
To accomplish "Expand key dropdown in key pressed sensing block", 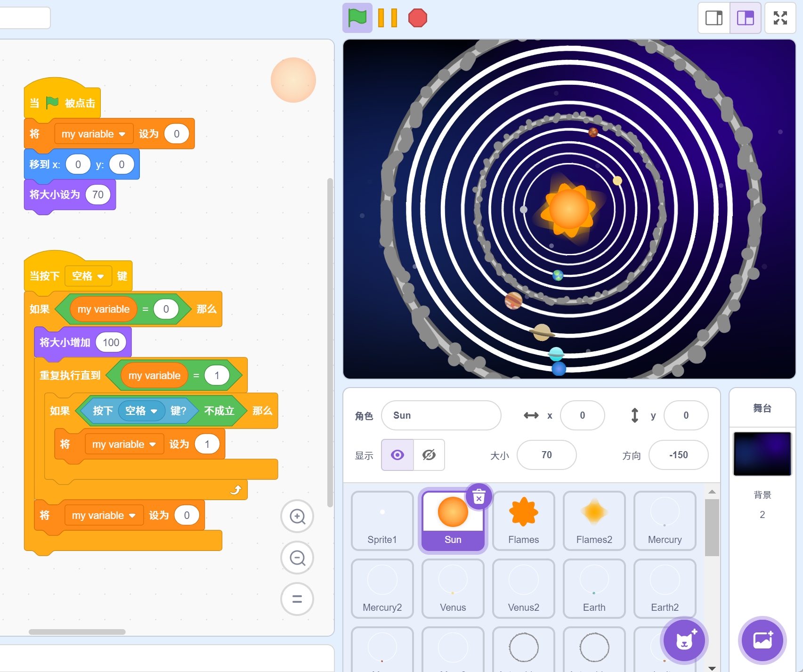I will click(154, 411).
